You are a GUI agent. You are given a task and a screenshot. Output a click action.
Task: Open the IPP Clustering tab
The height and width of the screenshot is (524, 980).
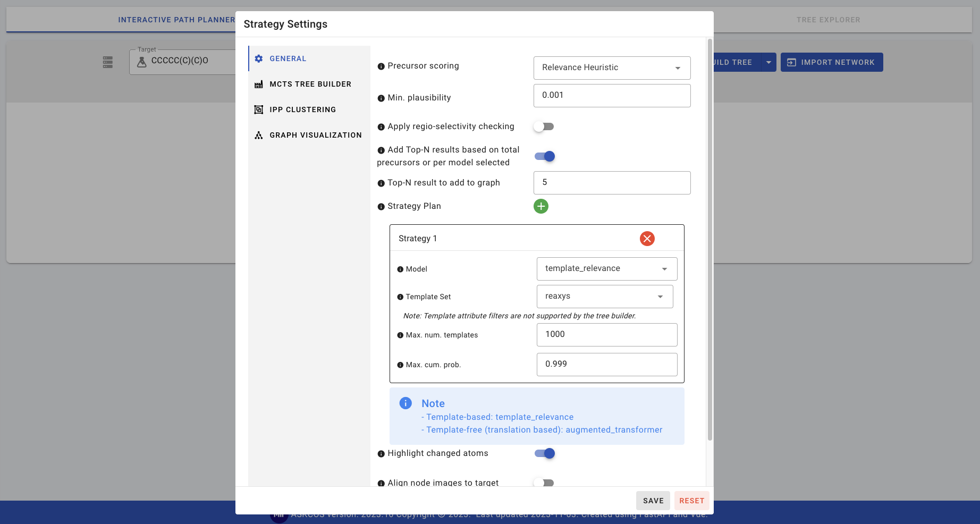tap(309, 109)
